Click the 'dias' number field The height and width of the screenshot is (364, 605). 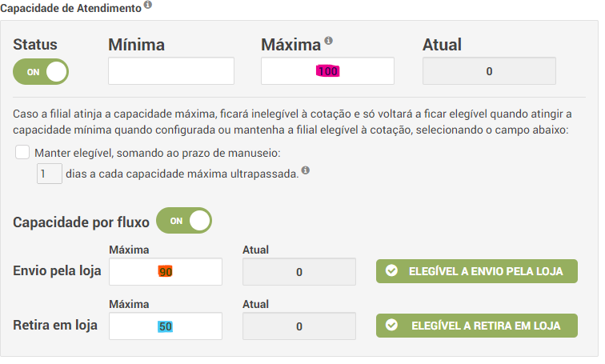coord(50,173)
